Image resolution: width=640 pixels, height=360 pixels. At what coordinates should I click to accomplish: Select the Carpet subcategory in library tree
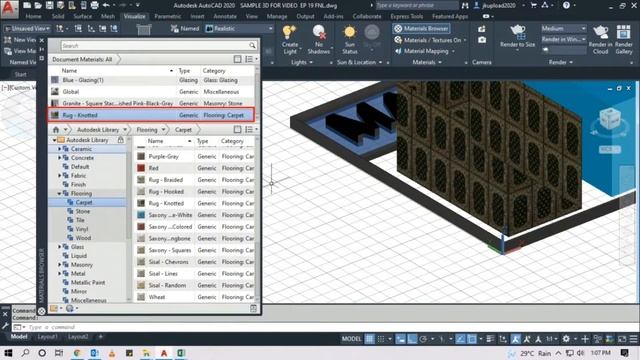click(83, 202)
